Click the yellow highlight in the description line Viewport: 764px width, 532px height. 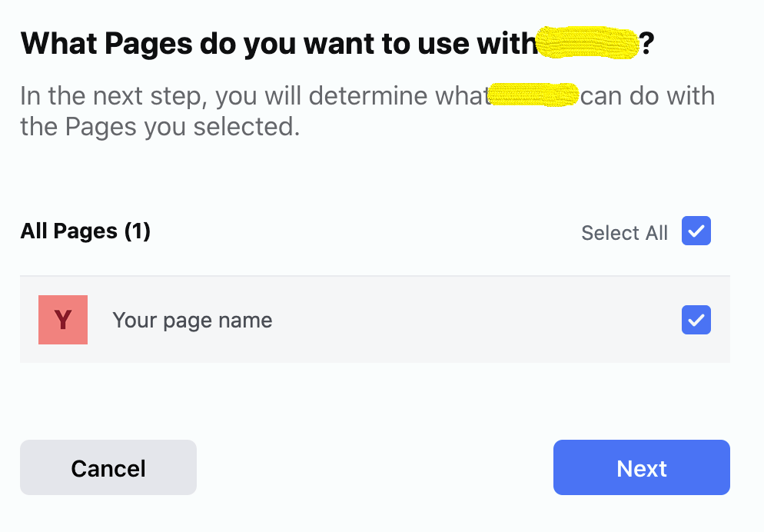click(534, 96)
